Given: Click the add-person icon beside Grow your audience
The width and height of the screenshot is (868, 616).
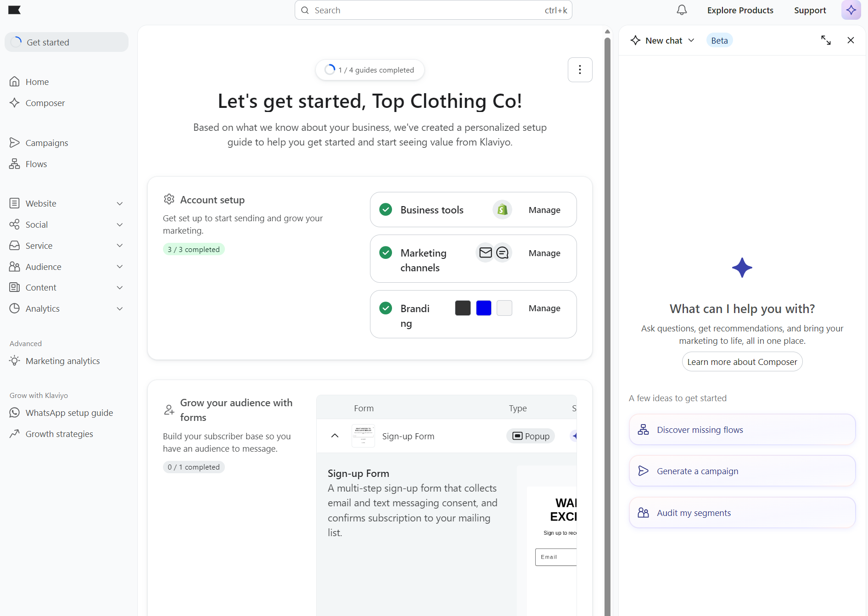Looking at the screenshot, I should (x=169, y=409).
